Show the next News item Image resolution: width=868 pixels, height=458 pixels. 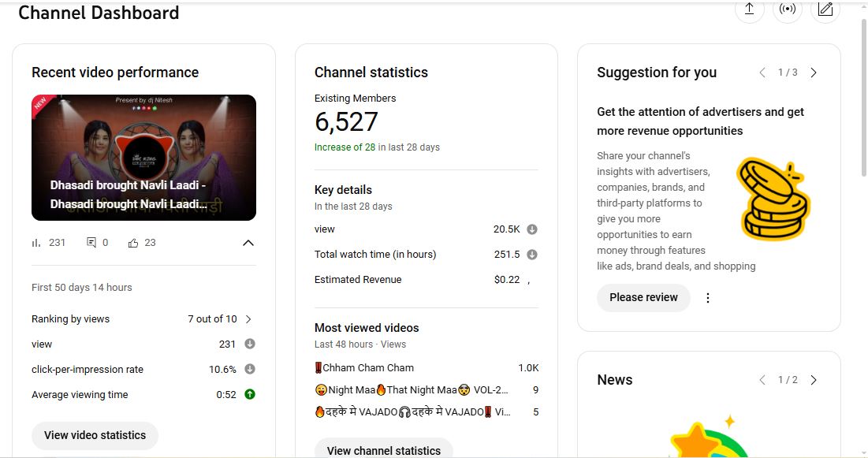(814, 380)
